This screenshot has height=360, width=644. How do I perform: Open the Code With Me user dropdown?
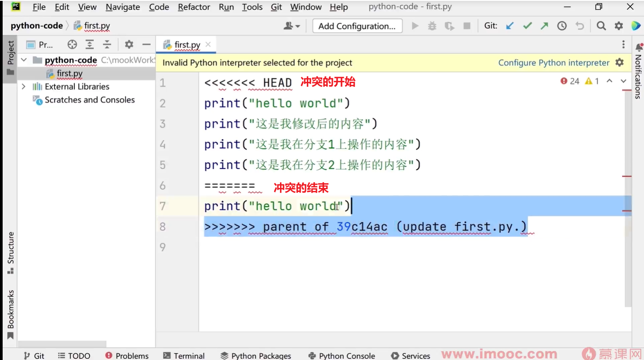pos(292,26)
